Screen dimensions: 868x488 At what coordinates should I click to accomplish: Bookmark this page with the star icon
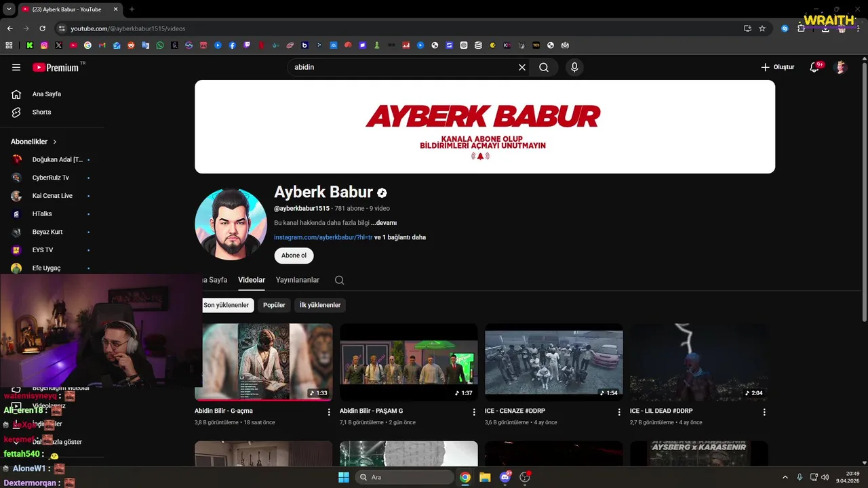coord(762,28)
